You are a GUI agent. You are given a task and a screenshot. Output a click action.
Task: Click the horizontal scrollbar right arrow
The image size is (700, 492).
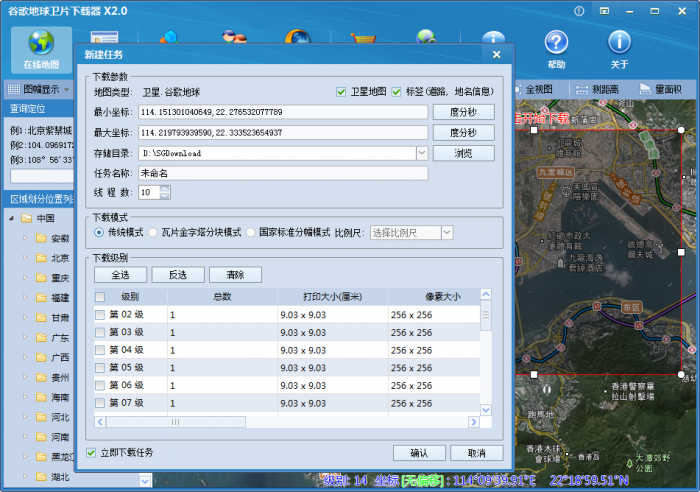click(474, 422)
